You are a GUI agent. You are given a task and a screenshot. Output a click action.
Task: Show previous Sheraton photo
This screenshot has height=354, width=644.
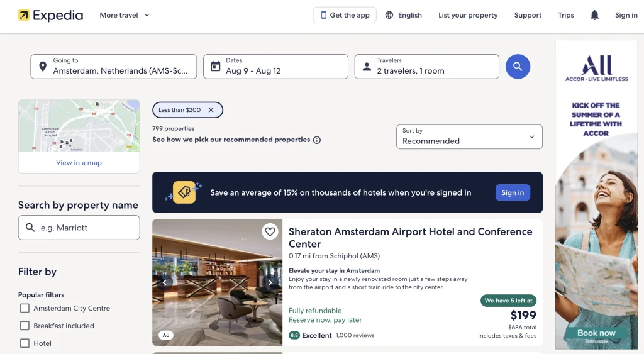click(x=165, y=282)
